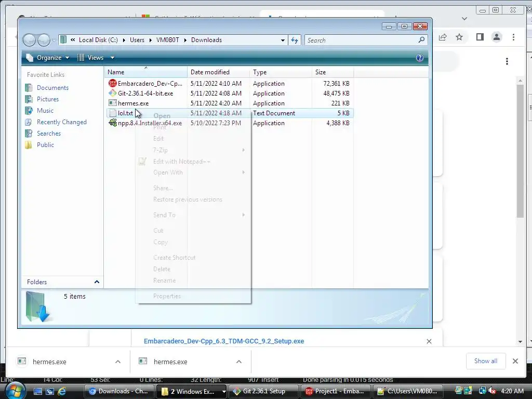Viewport: 532px width, 399px height.
Task: Open the first hermes.exe item in the downloads bar
Action: (49, 362)
